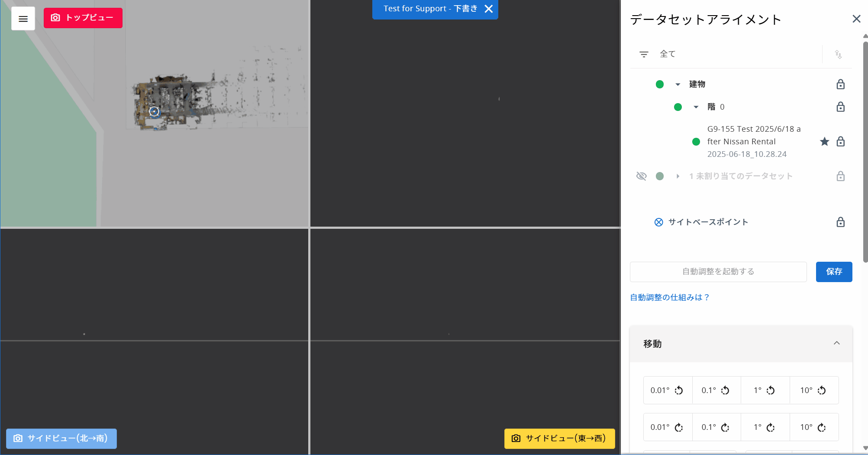Rotate clockwise by 0.01°
Screen dimensions: 868x455
pyautogui.click(x=668, y=427)
